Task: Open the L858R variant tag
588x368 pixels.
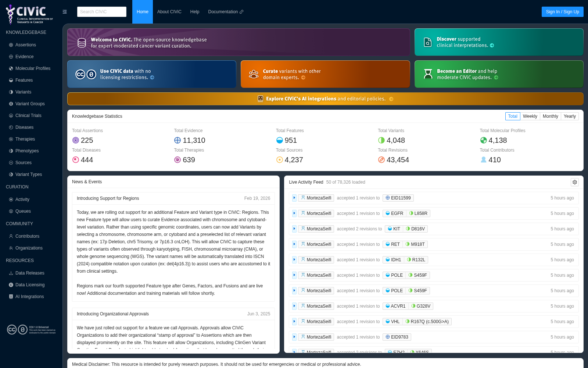Action: pyautogui.click(x=418, y=213)
